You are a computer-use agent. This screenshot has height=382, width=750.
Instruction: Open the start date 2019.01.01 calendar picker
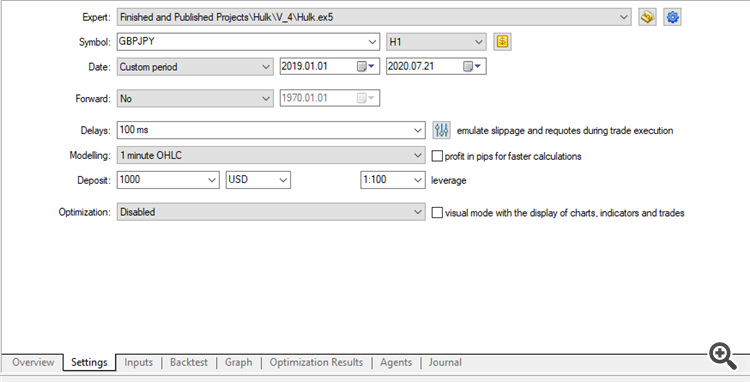pos(367,66)
